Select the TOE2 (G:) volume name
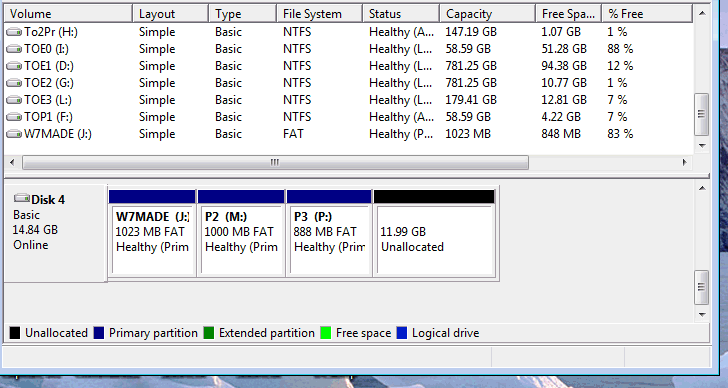The height and width of the screenshot is (388, 728). tap(49, 83)
